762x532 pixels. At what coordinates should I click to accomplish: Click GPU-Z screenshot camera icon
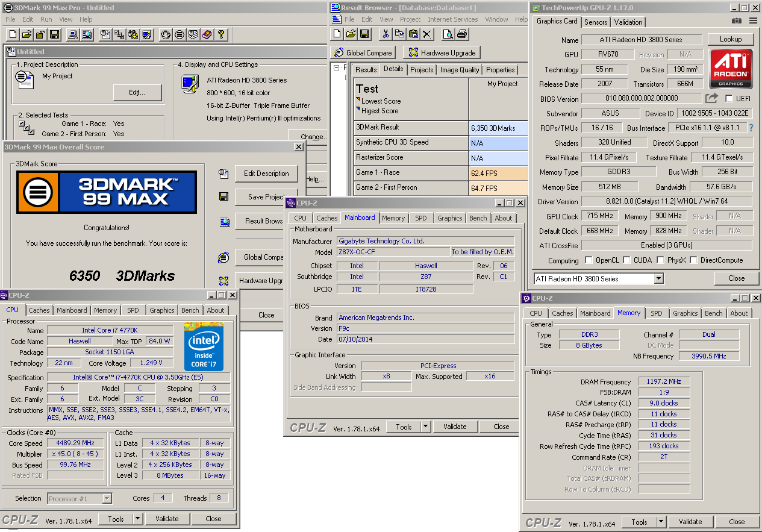(x=737, y=20)
